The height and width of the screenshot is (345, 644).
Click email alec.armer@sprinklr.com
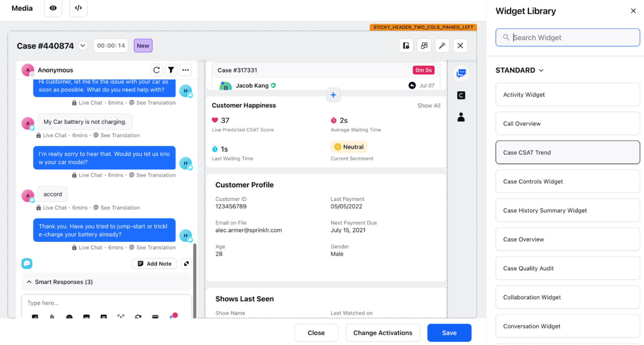coord(248,230)
